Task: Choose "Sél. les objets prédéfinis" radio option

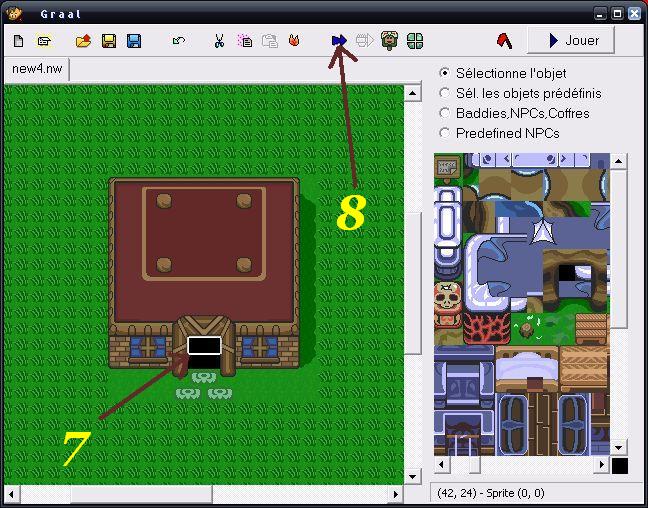Action: [445, 93]
